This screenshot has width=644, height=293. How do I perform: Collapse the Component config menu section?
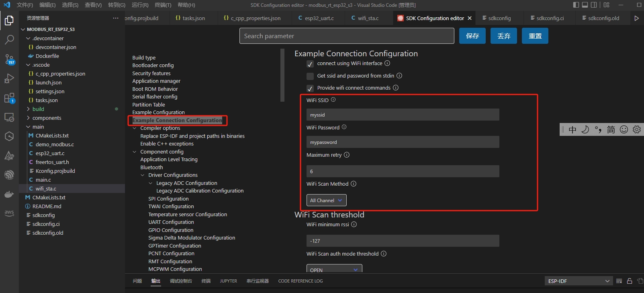tap(135, 152)
